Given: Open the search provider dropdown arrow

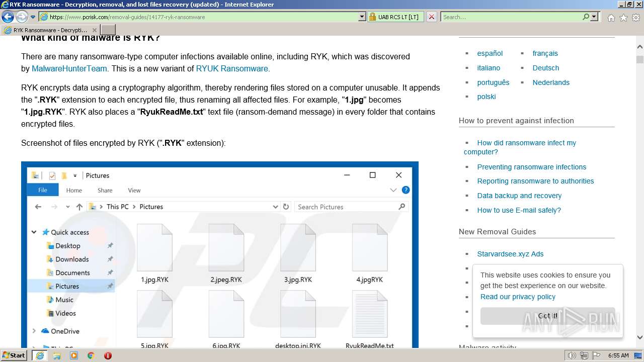Looking at the screenshot, I should coord(594,17).
